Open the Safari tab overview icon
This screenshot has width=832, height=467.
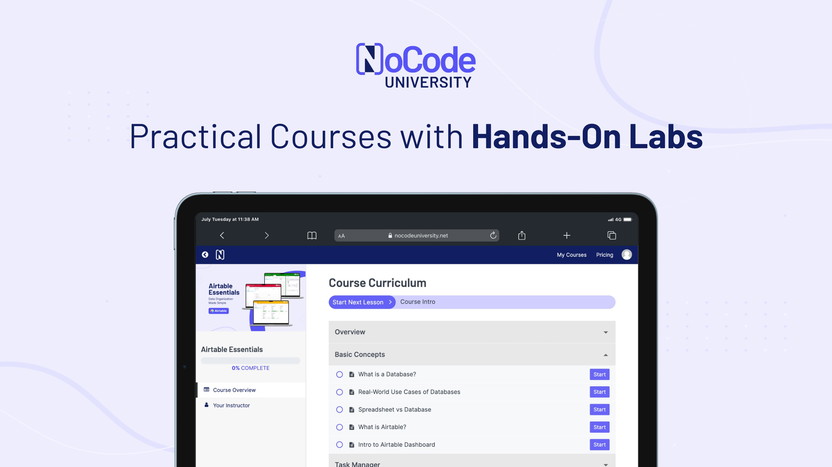(x=611, y=236)
